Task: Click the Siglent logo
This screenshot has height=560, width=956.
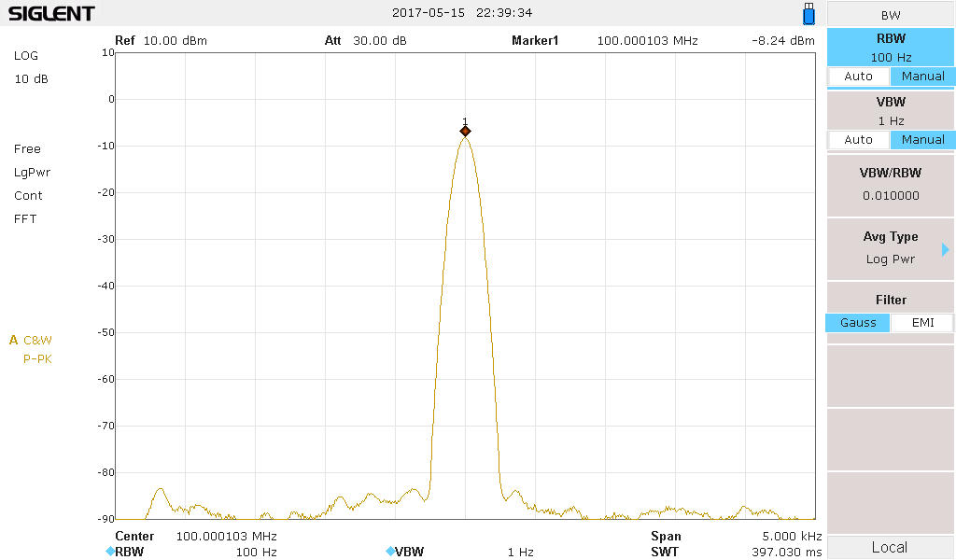Action: (51, 14)
